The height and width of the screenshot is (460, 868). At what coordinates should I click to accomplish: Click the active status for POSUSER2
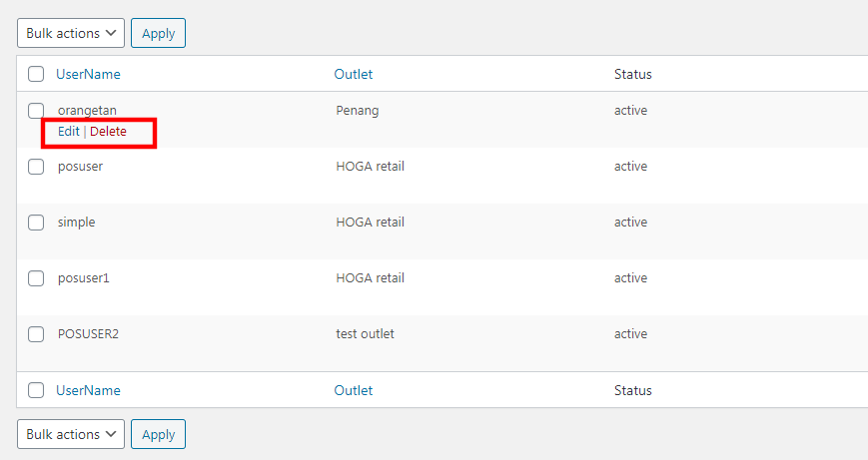(630, 334)
